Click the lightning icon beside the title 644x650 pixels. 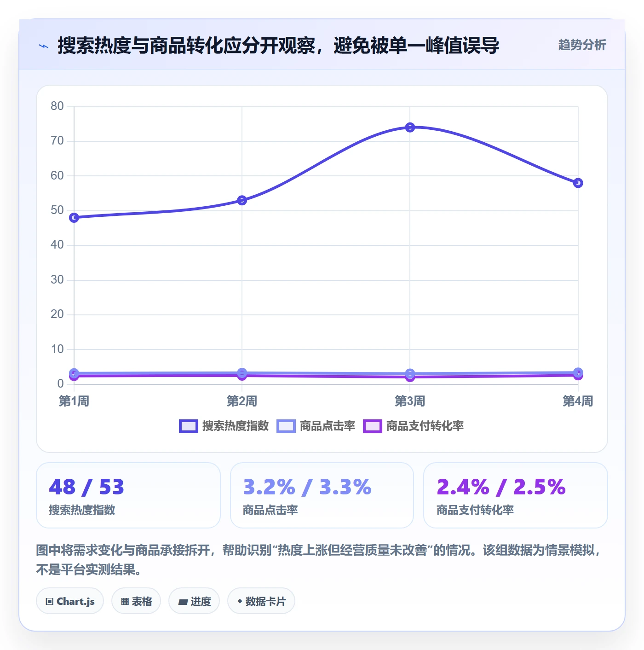[44, 46]
